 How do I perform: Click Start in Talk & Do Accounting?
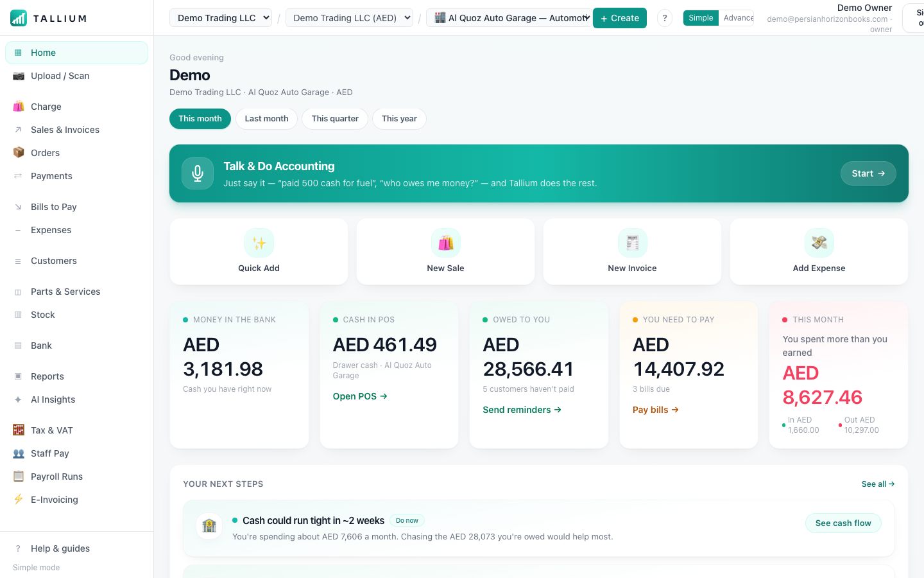(x=868, y=173)
